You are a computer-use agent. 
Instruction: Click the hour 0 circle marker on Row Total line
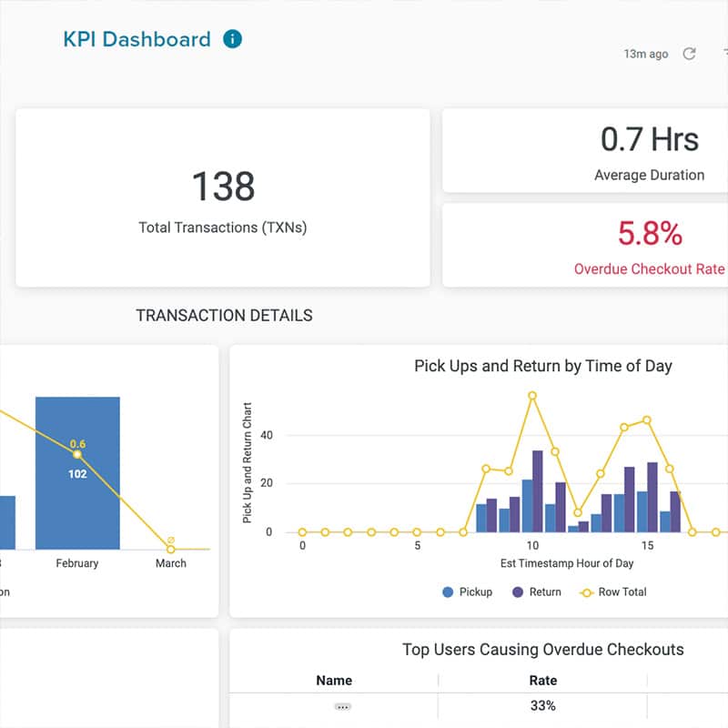300,531
